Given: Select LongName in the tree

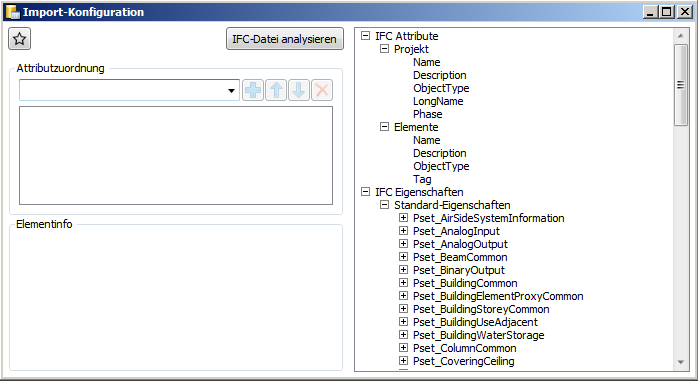Looking at the screenshot, I should tap(438, 101).
